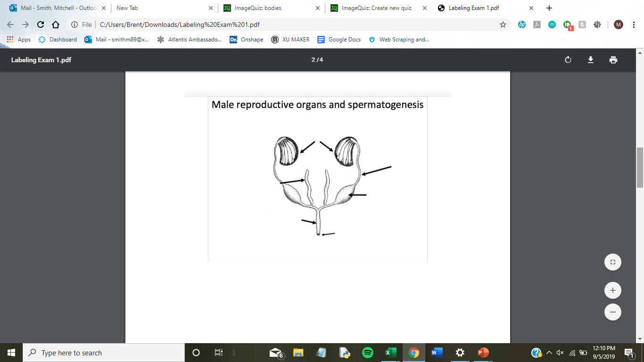Image resolution: width=644 pixels, height=362 pixels.
Task: Open the Dashboard bookmark
Action: (x=58, y=40)
